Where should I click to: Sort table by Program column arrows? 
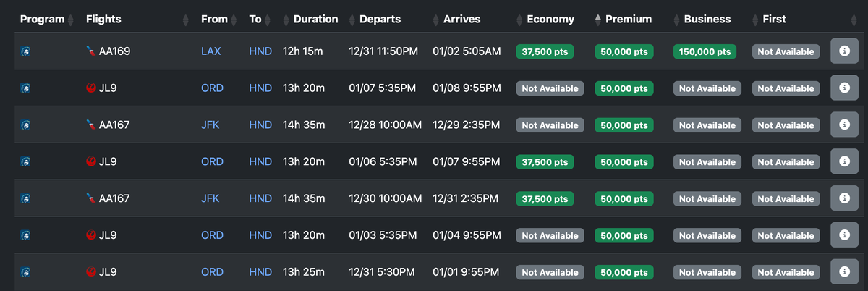(70, 20)
